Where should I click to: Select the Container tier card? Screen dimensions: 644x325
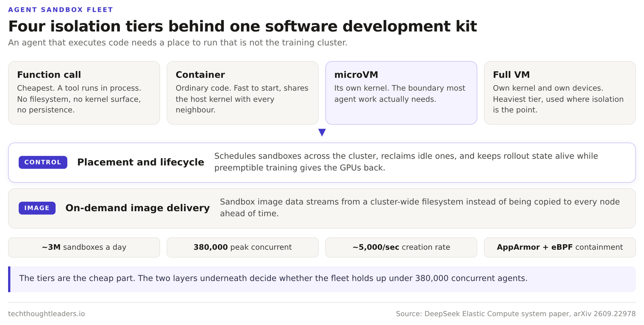click(x=243, y=93)
